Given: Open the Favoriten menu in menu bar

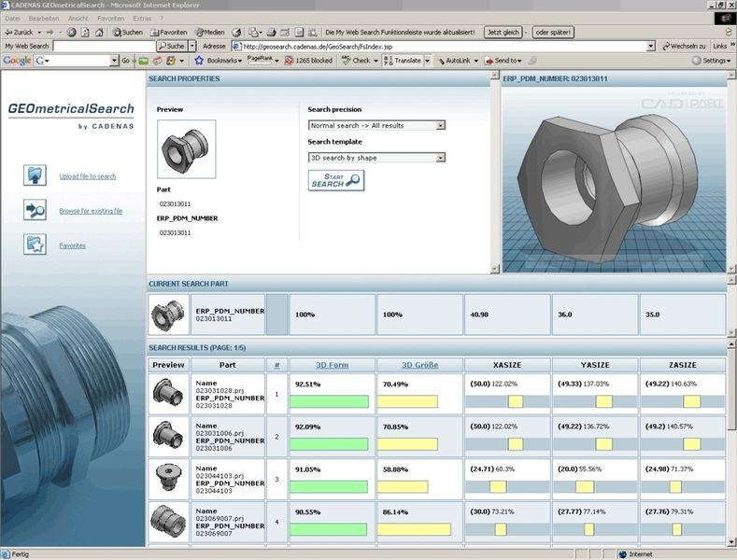Looking at the screenshot, I should (x=110, y=19).
